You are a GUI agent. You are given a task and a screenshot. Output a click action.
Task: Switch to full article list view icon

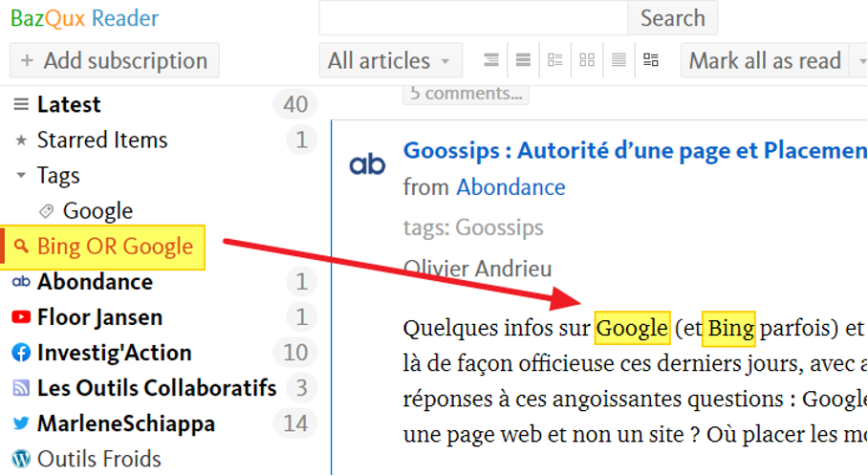[x=523, y=60]
